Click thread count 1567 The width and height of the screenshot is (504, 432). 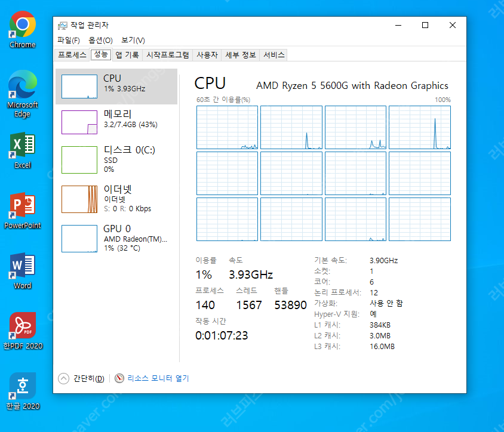(x=249, y=305)
